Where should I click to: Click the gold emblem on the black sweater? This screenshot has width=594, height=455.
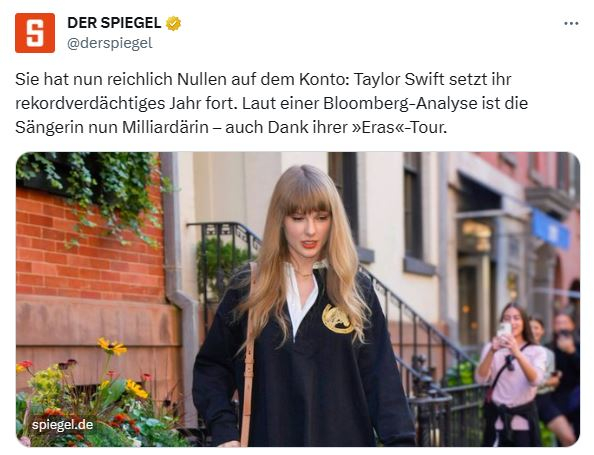click(x=337, y=319)
